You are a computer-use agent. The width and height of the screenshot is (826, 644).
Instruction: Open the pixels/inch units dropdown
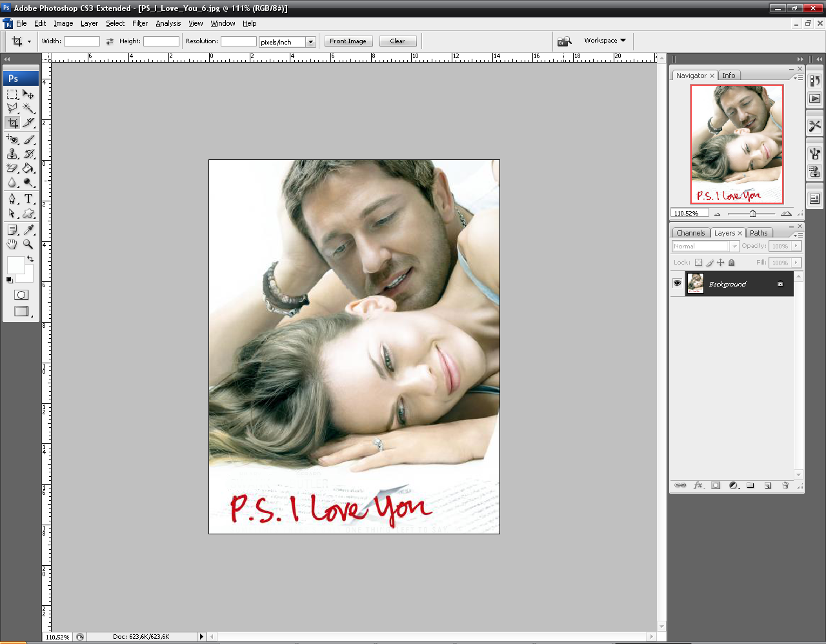[310, 42]
